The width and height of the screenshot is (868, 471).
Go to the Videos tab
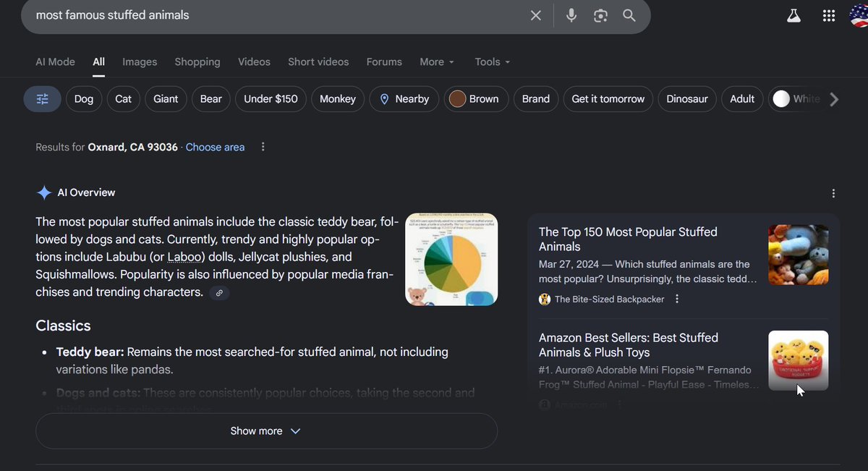pyautogui.click(x=254, y=62)
